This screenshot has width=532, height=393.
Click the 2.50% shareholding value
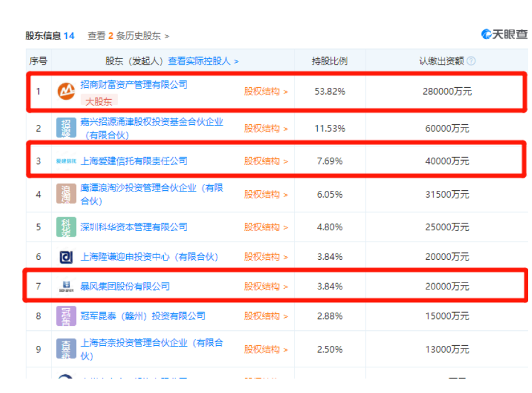pos(330,349)
